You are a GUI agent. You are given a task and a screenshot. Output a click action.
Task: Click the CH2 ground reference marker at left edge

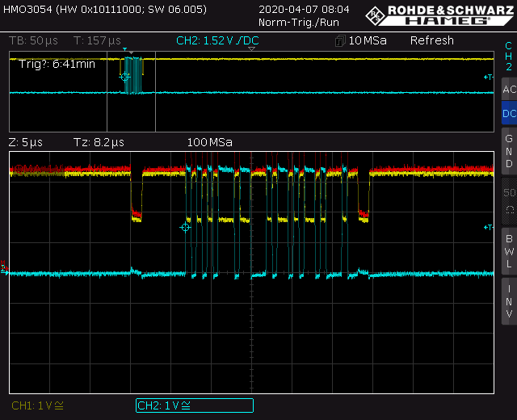point(4,271)
